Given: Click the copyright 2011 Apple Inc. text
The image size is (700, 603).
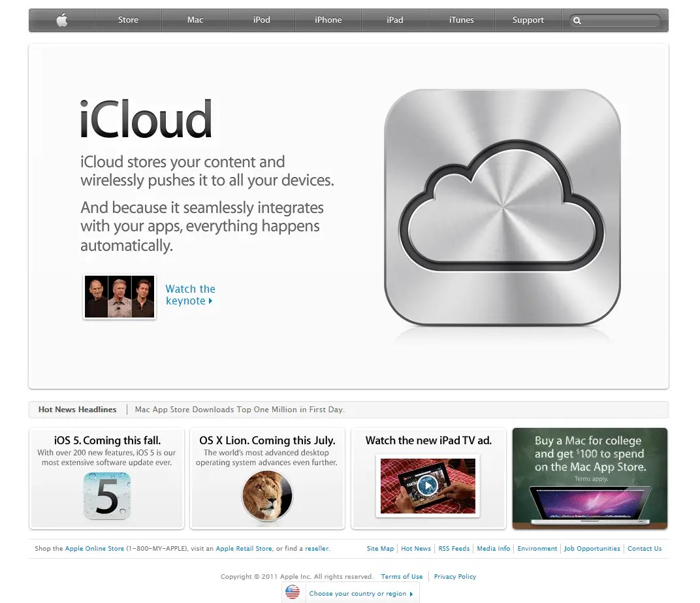Looking at the screenshot, I should (297, 577).
